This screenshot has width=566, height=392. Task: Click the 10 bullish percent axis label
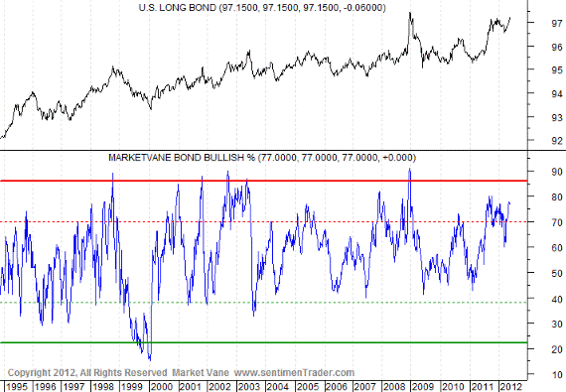pyautogui.click(x=557, y=375)
